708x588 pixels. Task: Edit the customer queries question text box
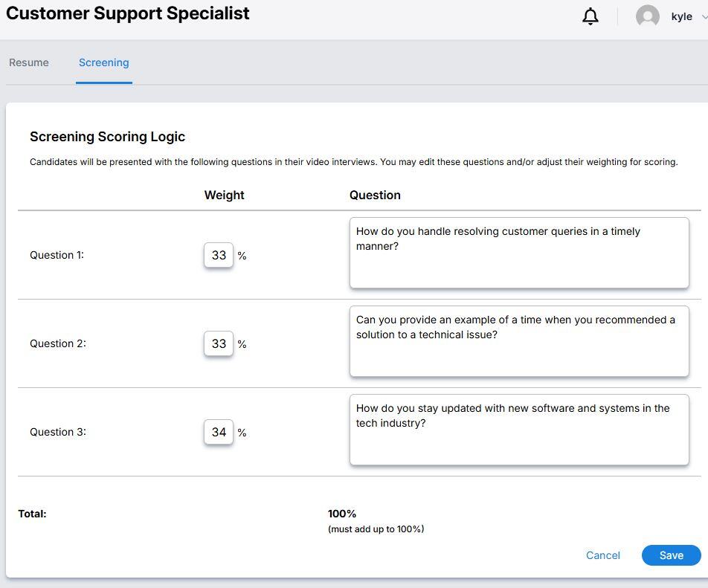point(519,253)
